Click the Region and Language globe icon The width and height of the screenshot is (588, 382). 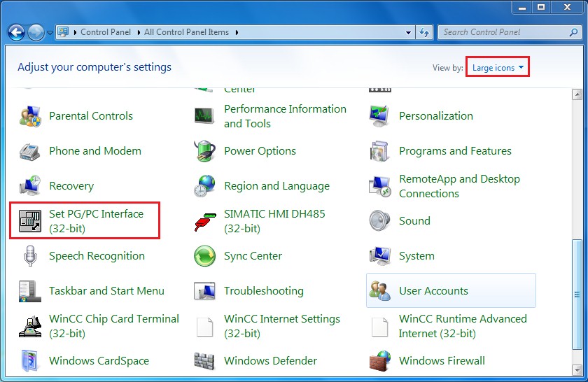204,185
